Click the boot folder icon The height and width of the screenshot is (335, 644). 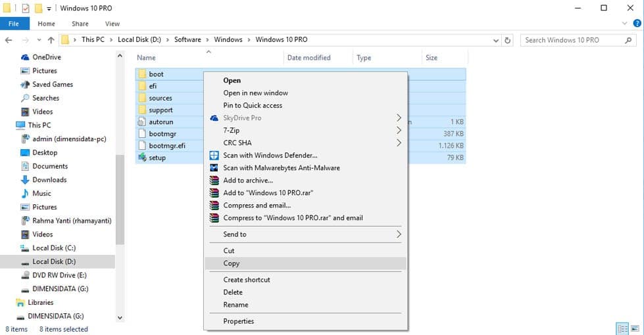pyautogui.click(x=142, y=74)
